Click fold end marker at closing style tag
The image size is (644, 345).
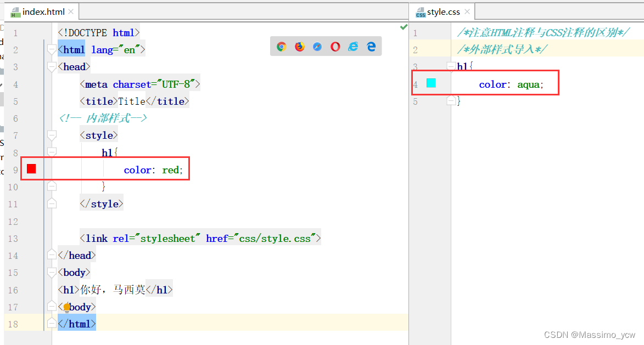[52, 203]
